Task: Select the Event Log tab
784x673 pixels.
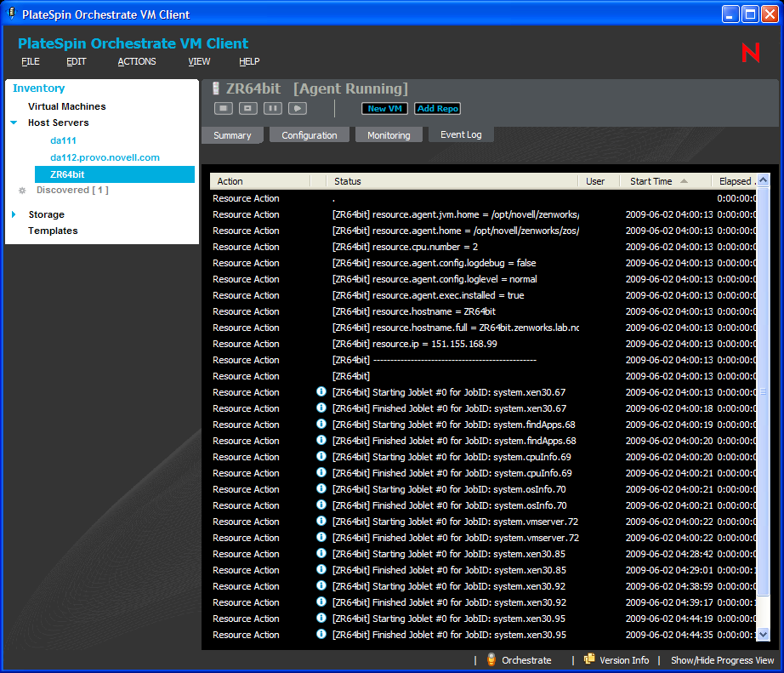Action: pos(461,134)
